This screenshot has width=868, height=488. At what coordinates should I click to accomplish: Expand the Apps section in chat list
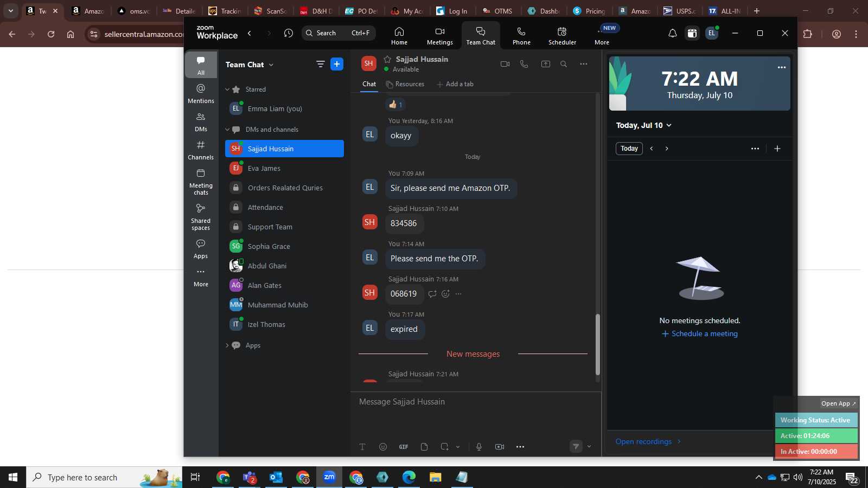(x=227, y=345)
